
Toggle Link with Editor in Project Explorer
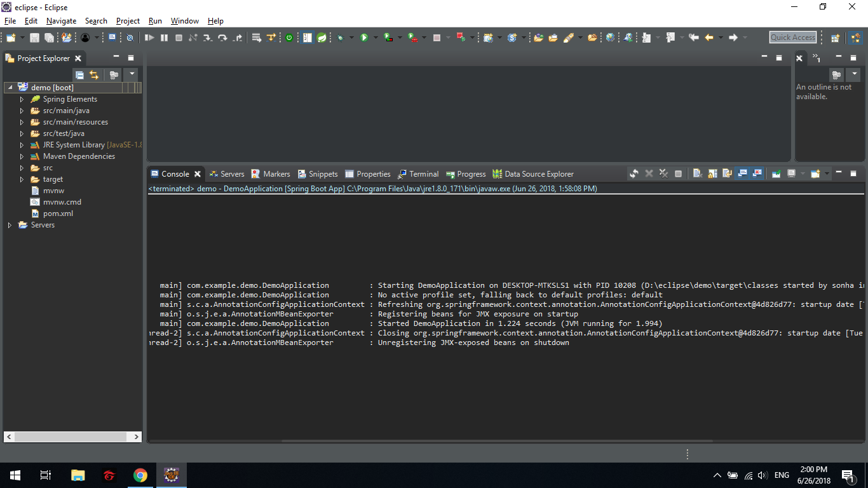click(94, 75)
